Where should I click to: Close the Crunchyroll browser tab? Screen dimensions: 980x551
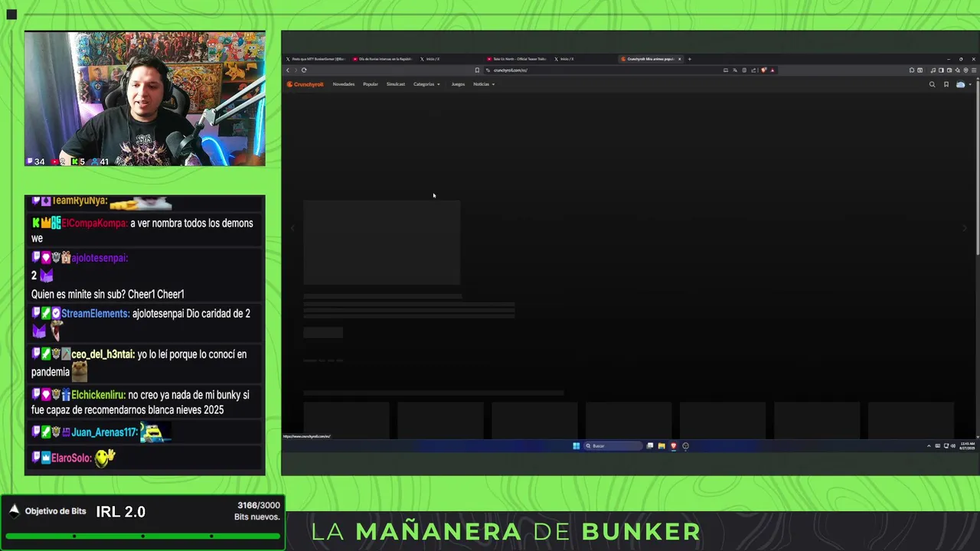pos(679,59)
